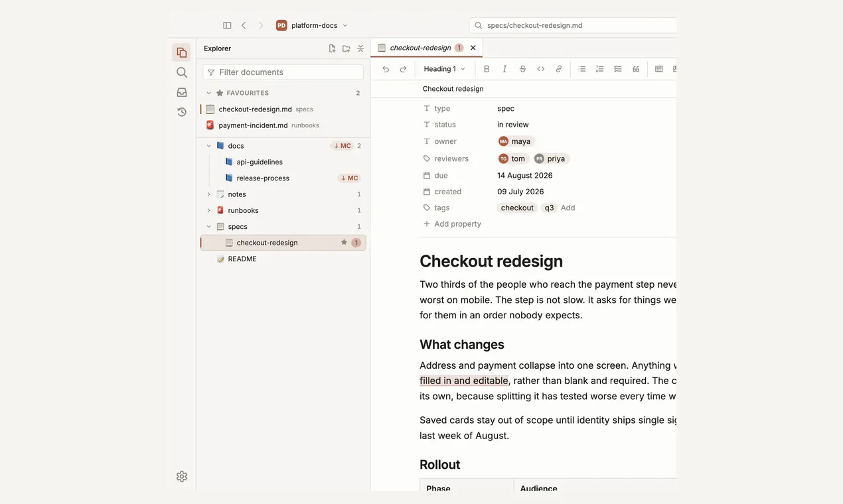Image resolution: width=843 pixels, height=504 pixels.
Task: Redo the last edit
Action: coord(403,69)
